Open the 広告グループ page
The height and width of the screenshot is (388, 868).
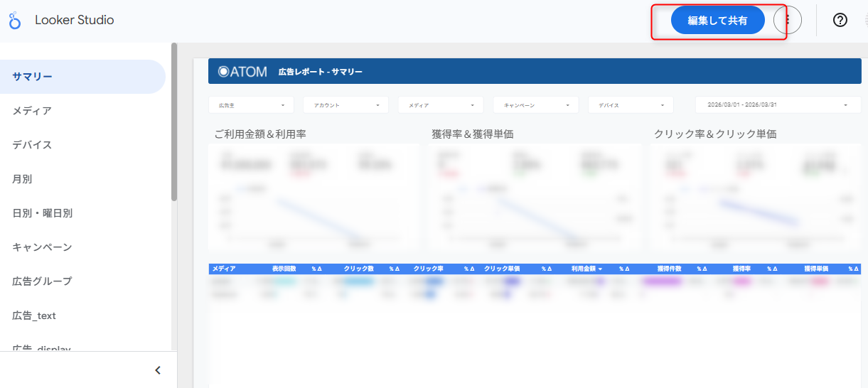(43, 281)
